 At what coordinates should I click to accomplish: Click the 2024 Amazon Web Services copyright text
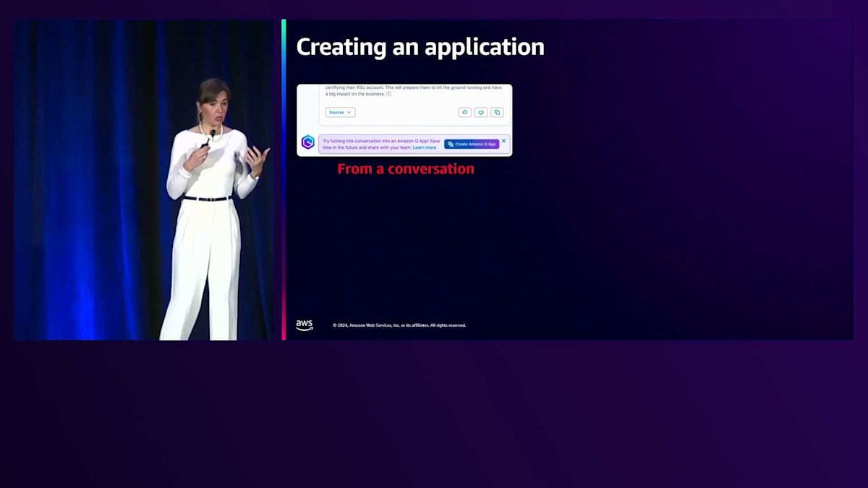click(x=399, y=325)
